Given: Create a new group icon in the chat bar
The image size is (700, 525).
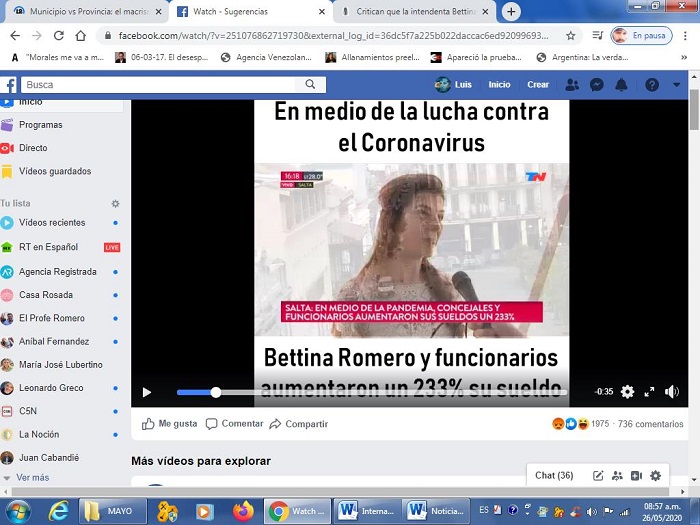Looking at the screenshot, I should click(x=617, y=476).
